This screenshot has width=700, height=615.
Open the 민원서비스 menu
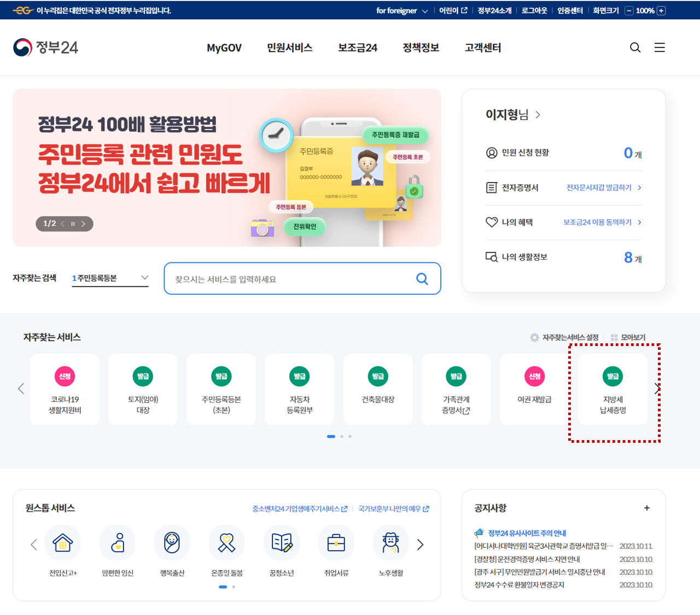point(290,48)
